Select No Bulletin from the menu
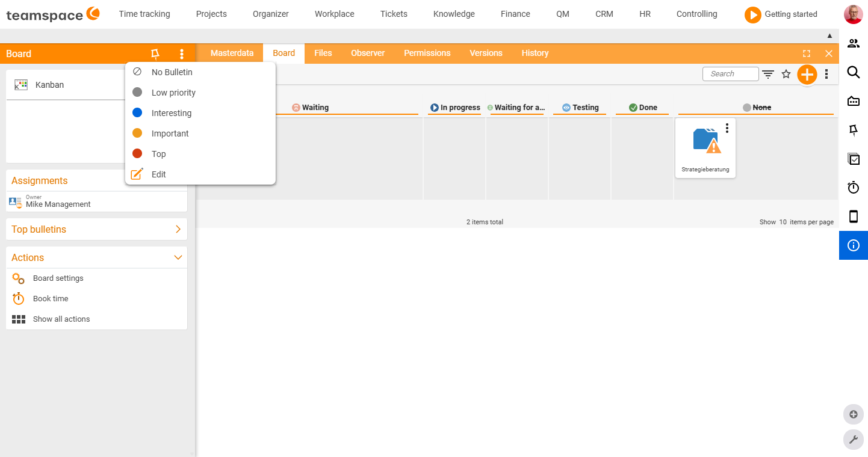This screenshot has height=457, width=868. coord(200,72)
